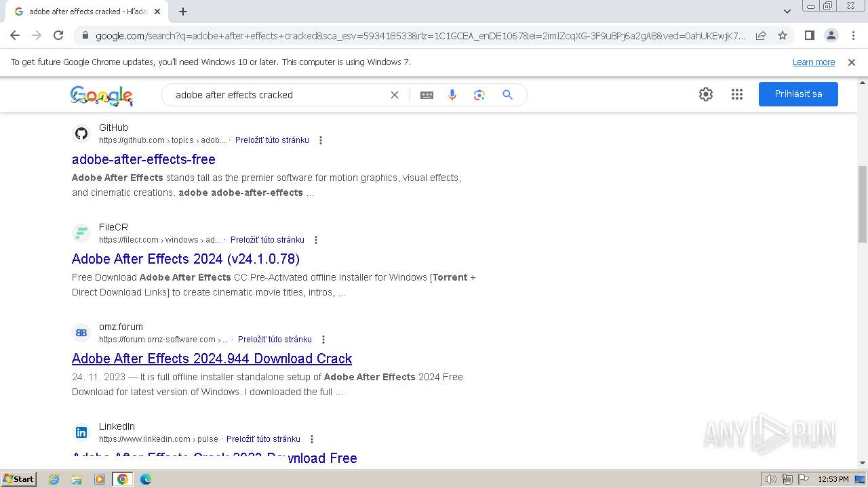Open more options for GitHub result
This screenshot has height=488, width=868.
(321, 140)
